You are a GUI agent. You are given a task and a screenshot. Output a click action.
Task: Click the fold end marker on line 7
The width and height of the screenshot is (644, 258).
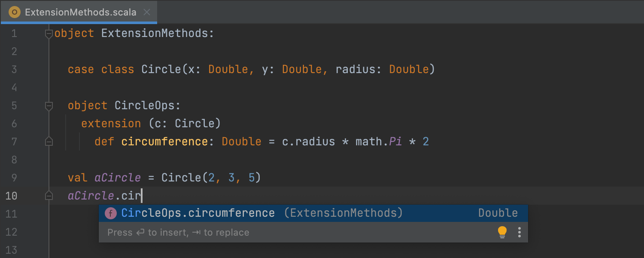49,141
